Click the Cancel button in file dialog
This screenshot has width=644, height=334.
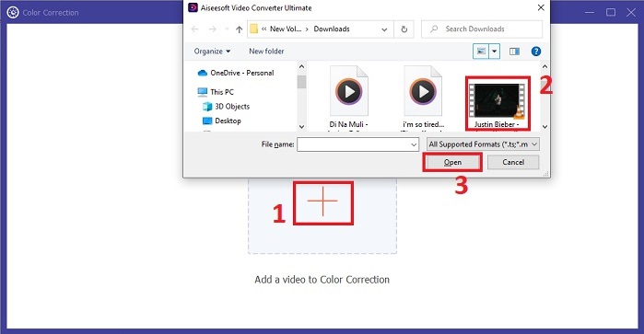click(x=513, y=162)
